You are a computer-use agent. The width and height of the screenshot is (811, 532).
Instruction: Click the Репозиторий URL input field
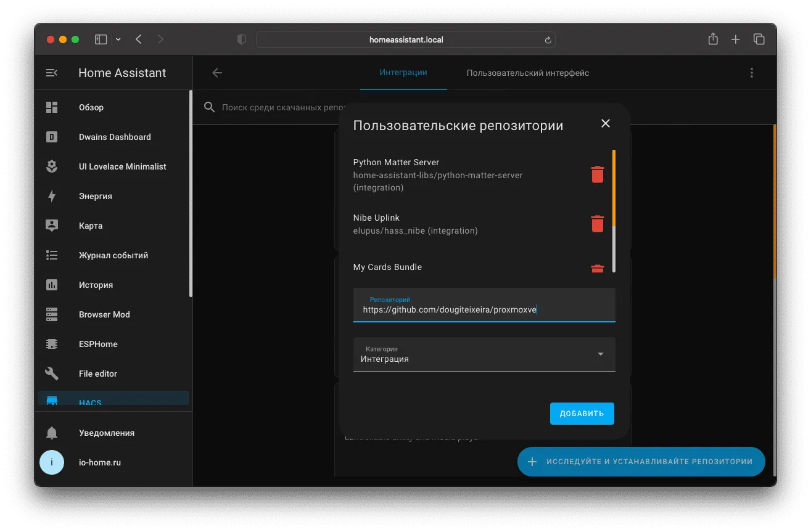484,305
